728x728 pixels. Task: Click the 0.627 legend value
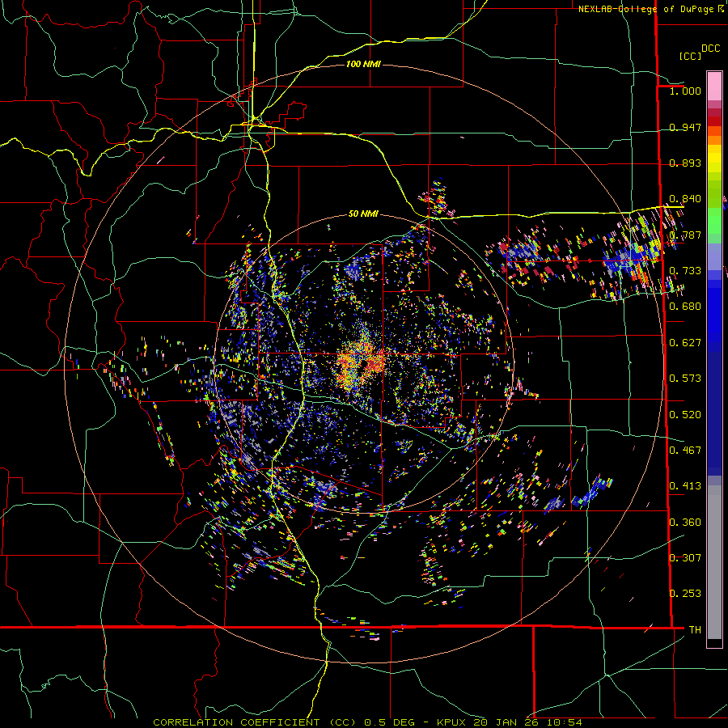685,342
